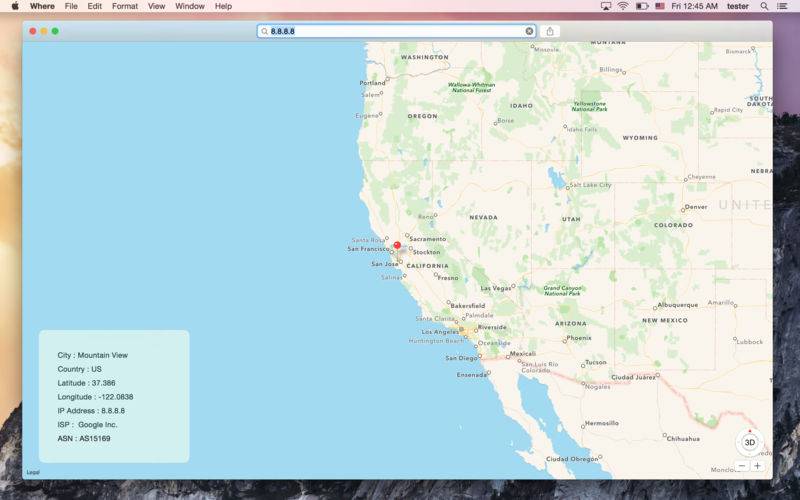Click the Yellowstone National Park label
The image size is (800, 500).
tap(589, 106)
